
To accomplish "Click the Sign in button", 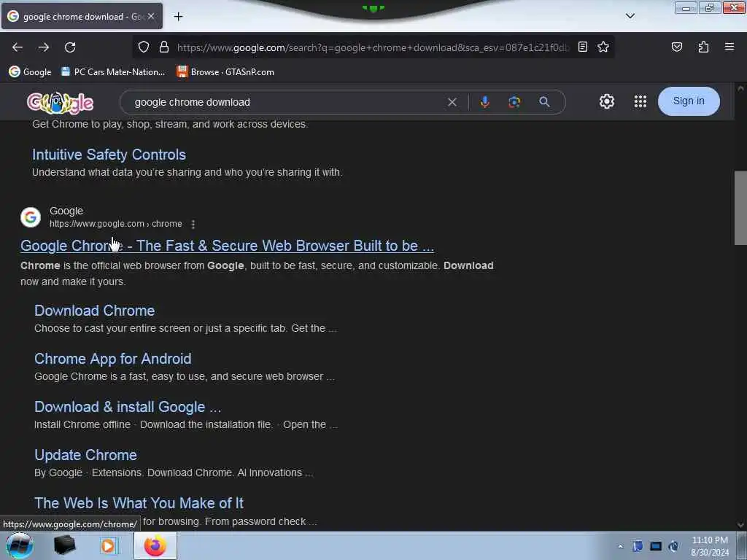I will coord(689,101).
